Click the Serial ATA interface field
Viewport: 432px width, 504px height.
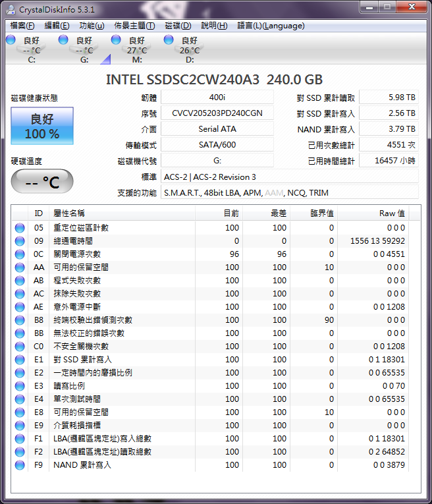(x=217, y=129)
